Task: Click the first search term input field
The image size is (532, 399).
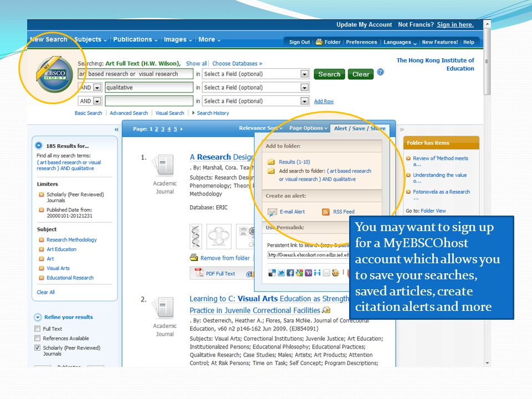Action: click(135, 74)
